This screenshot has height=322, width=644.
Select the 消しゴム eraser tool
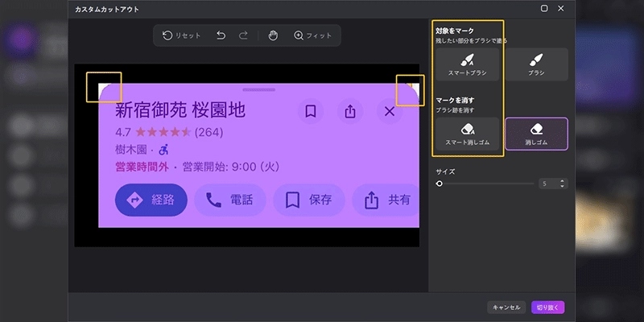536,134
